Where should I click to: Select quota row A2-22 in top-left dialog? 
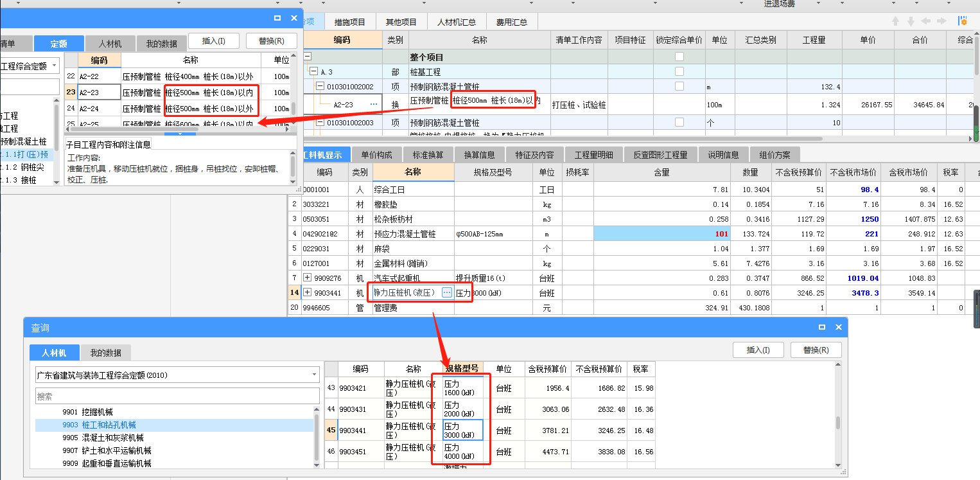coord(177,76)
